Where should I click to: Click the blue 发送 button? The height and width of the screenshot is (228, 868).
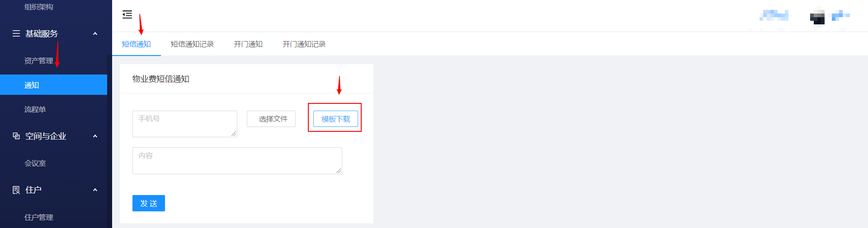(x=149, y=203)
